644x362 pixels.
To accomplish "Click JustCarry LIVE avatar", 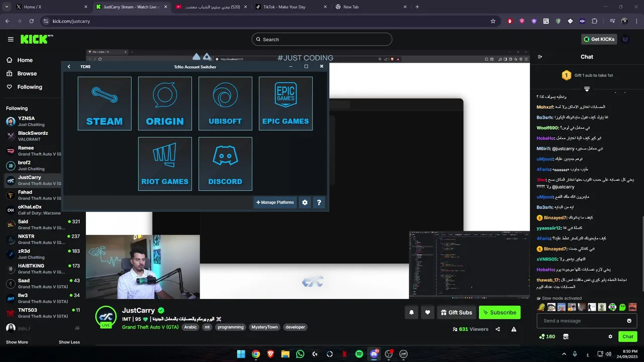I will [x=106, y=317].
